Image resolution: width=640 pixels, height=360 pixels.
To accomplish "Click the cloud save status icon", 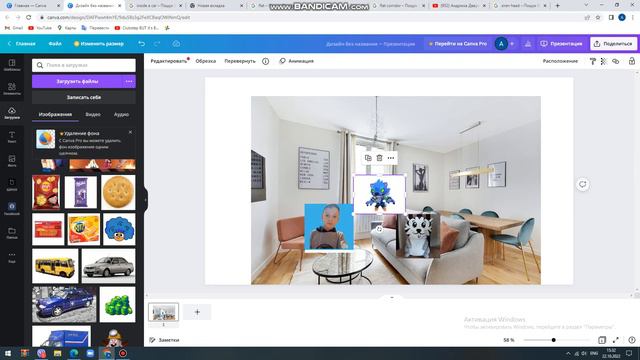I will click(x=176, y=44).
